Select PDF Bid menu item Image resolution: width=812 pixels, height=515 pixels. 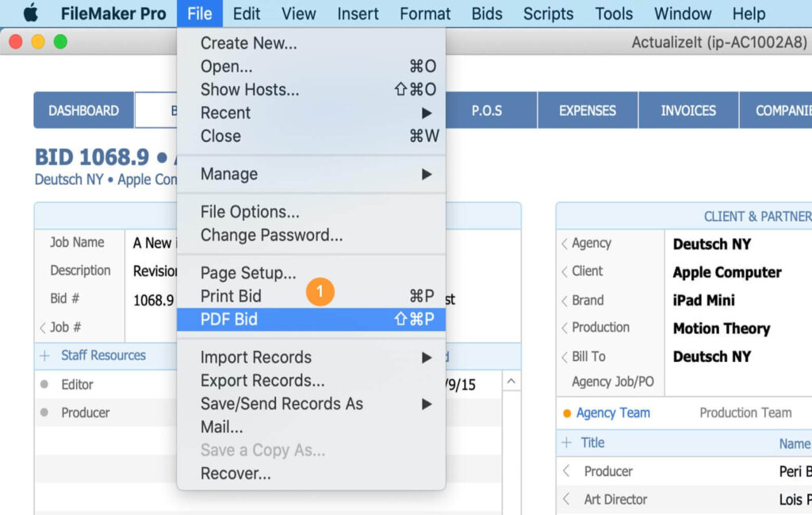pyautogui.click(x=311, y=320)
